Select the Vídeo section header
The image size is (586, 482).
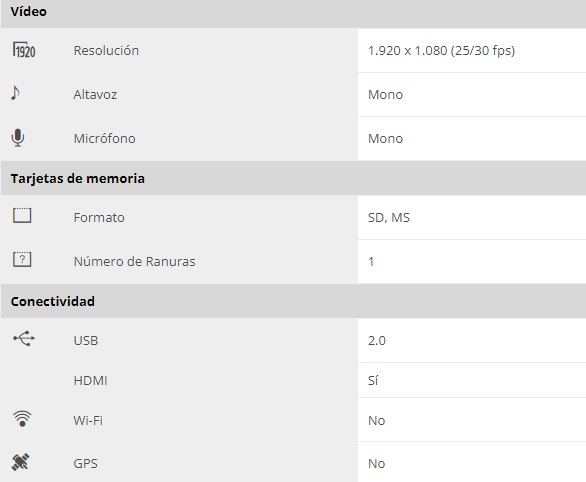[293, 13]
